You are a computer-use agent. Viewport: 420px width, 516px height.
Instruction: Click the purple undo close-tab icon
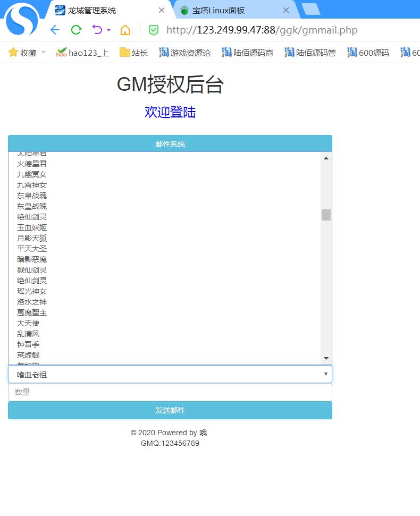pos(97,30)
